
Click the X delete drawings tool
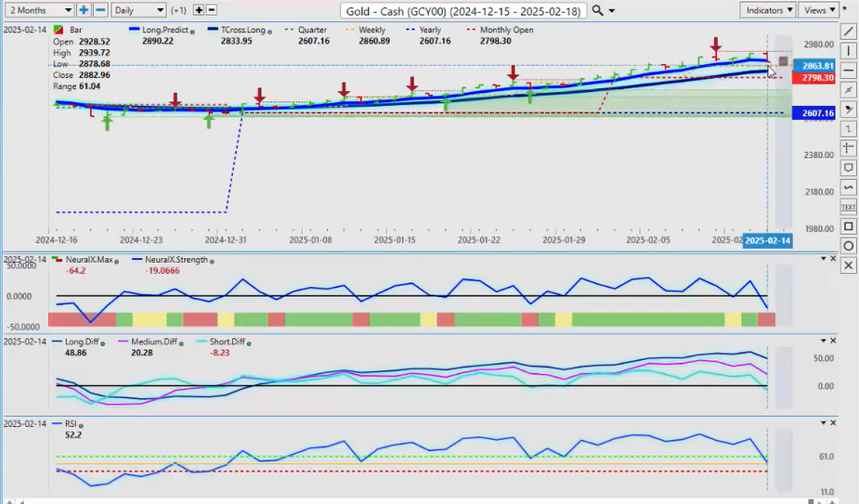(849, 265)
